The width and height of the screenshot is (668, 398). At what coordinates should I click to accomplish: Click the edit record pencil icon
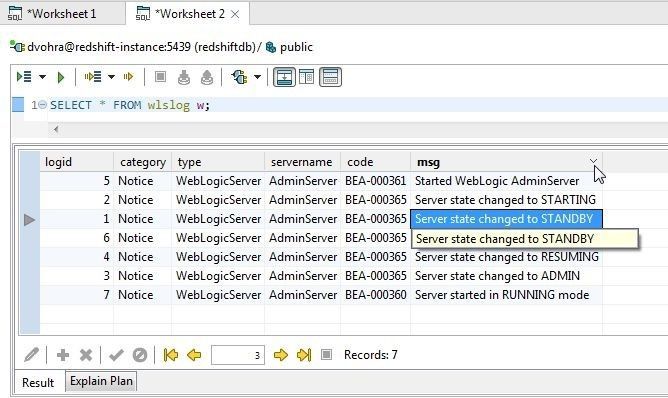[32, 355]
